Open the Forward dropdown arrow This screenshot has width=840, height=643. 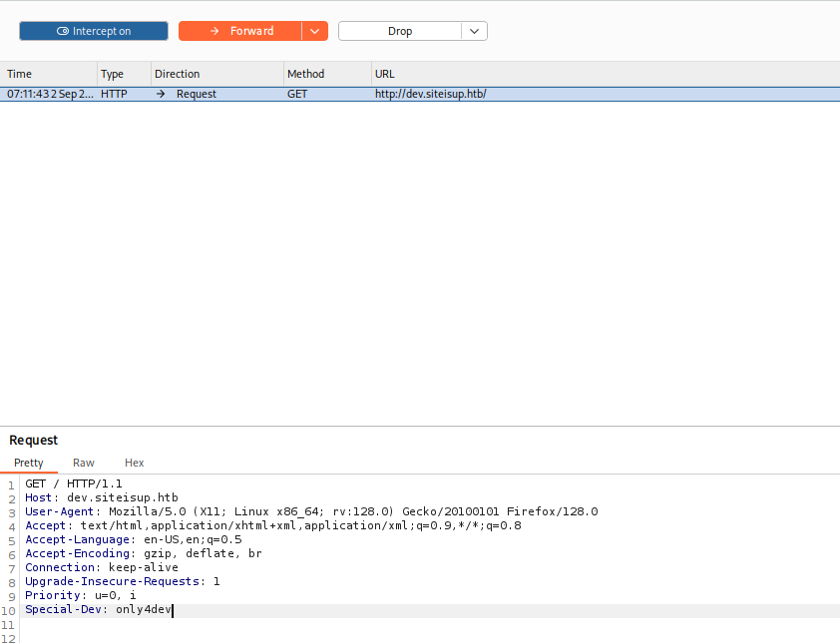point(315,31)
